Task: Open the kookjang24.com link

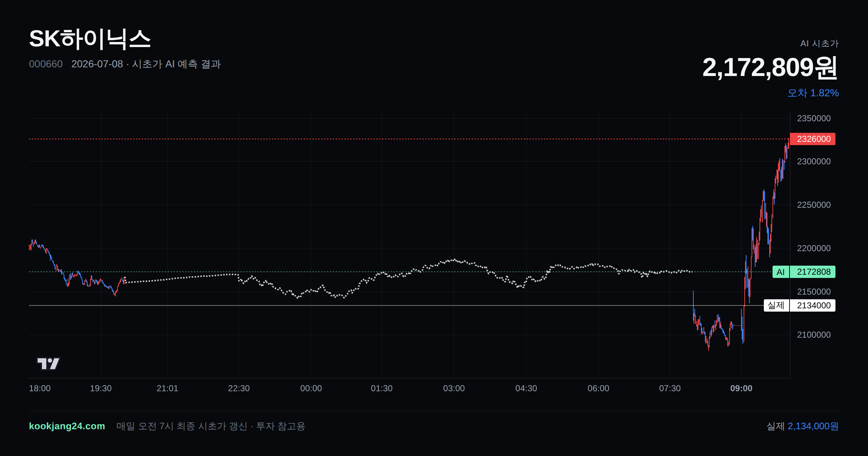Action: [x=67, y=426]
